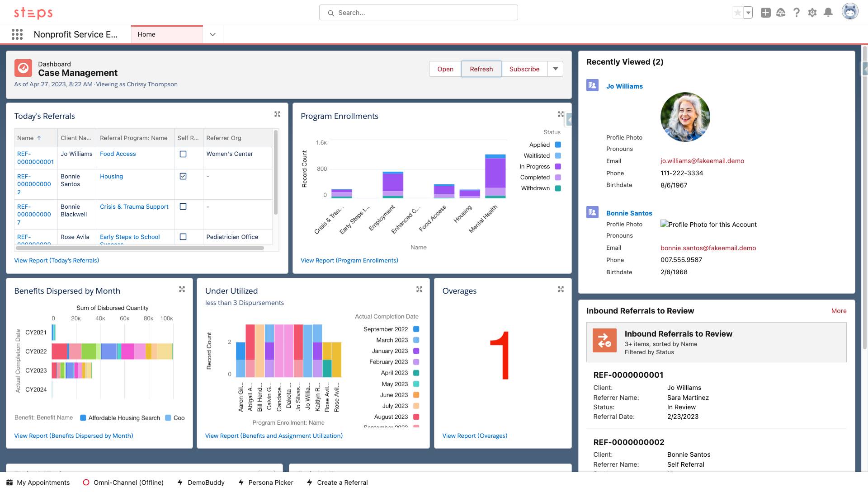This screenshot has width=868, height=492.
Task: Click the Bonnie Santos account icon
Action: pyautogui.click(x=592, y=212)
